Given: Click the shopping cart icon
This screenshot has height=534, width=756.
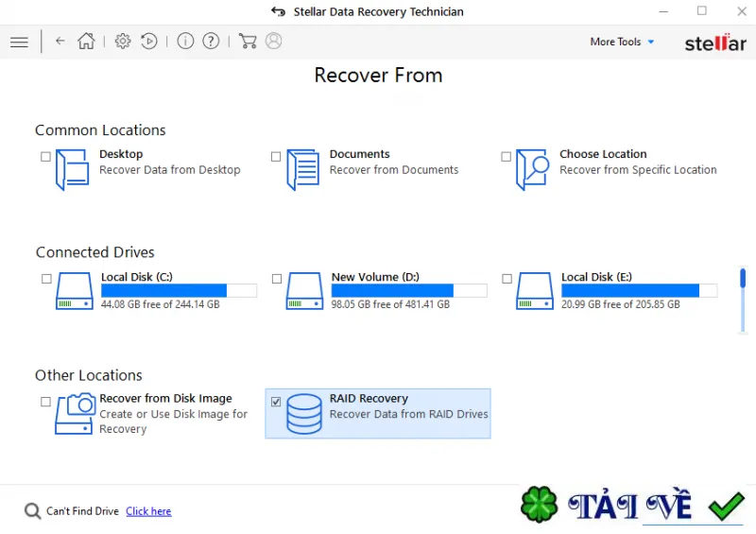Looking at the screenshot, I should [248, 41].
